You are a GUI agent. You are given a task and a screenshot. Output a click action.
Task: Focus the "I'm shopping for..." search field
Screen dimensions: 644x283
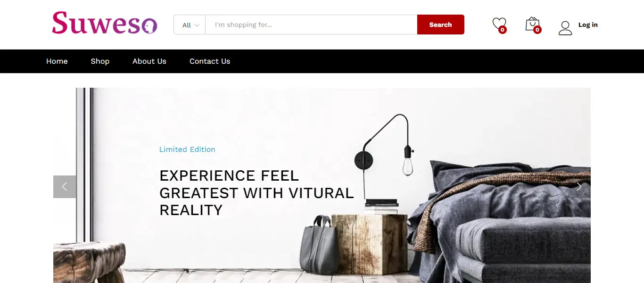[311, 25]
